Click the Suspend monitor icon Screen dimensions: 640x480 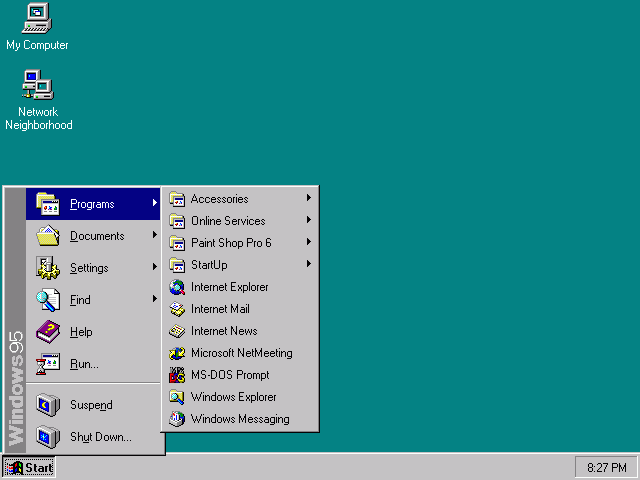click(48, 404)
